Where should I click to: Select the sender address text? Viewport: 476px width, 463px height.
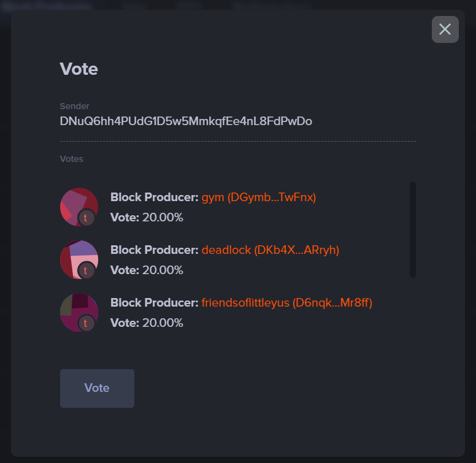click(186, 121)
